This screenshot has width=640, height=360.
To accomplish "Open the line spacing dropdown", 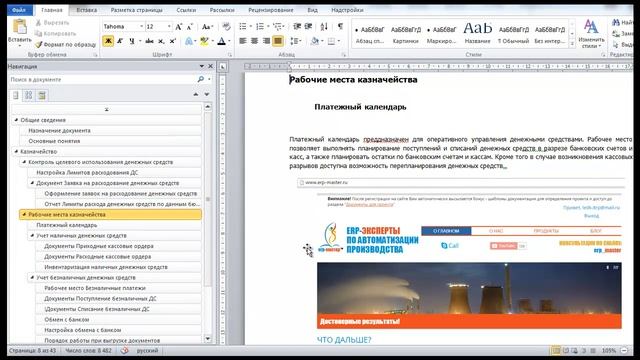I will point(296,41).
